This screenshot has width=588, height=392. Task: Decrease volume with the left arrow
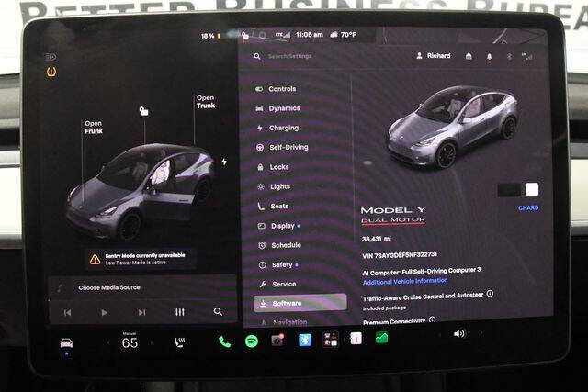[439, 333]
